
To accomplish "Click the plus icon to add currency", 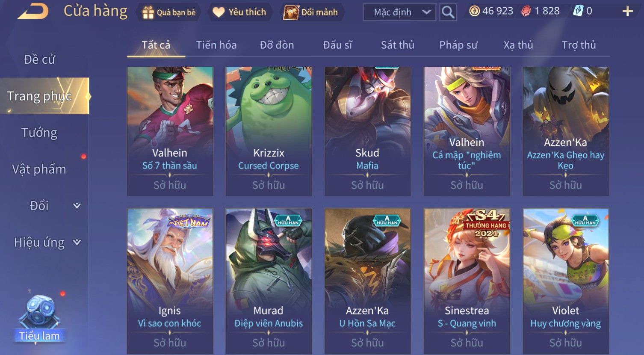I will [627, 12].
